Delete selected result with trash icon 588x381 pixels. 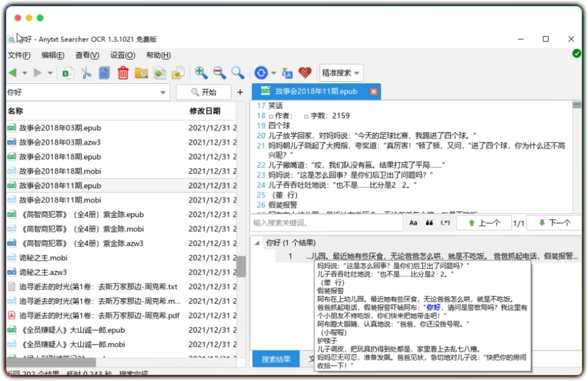pyautogui.click(x=123, y=72)
